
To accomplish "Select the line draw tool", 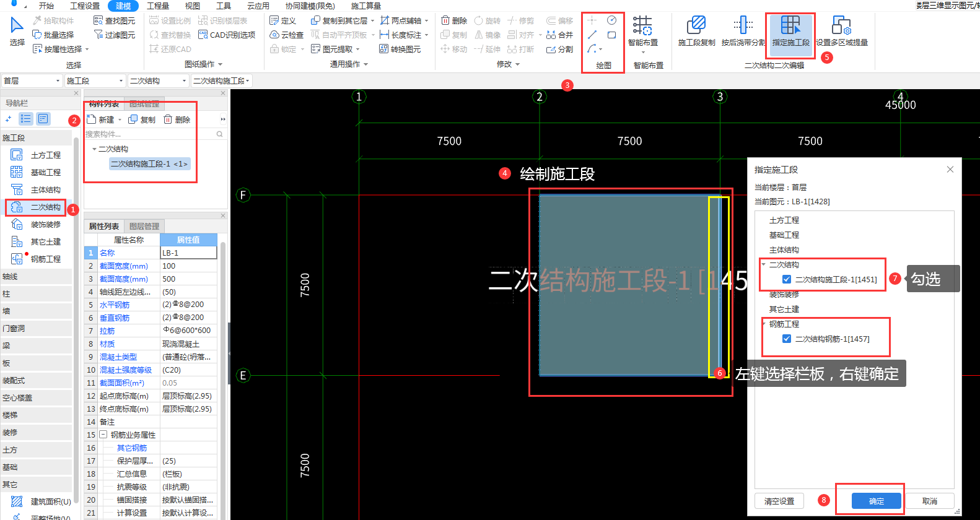I will click(x=592, y=35).
